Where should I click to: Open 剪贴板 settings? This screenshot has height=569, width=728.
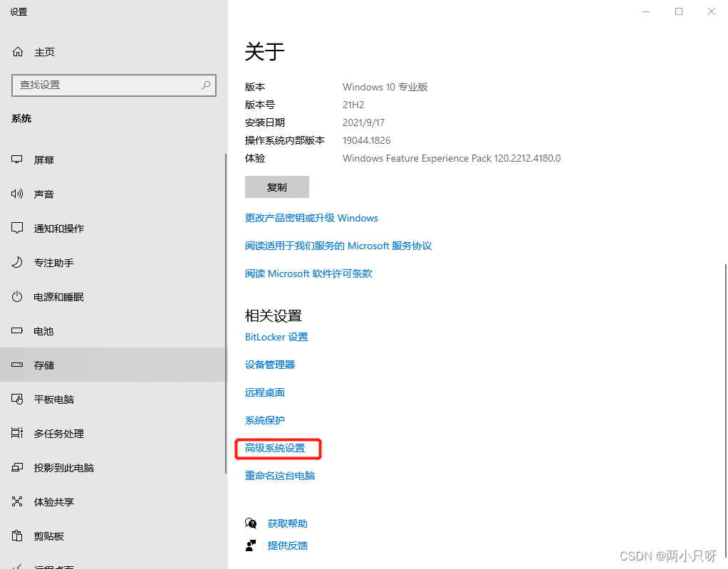(113, 536)
